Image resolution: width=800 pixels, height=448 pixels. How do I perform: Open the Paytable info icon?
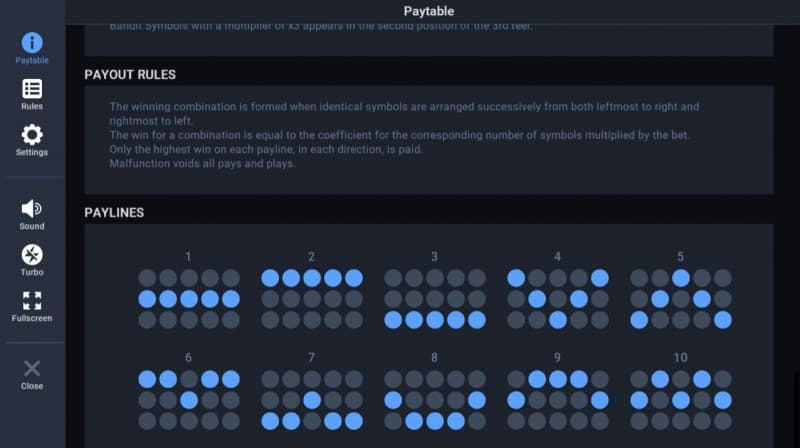click(32, 42)
